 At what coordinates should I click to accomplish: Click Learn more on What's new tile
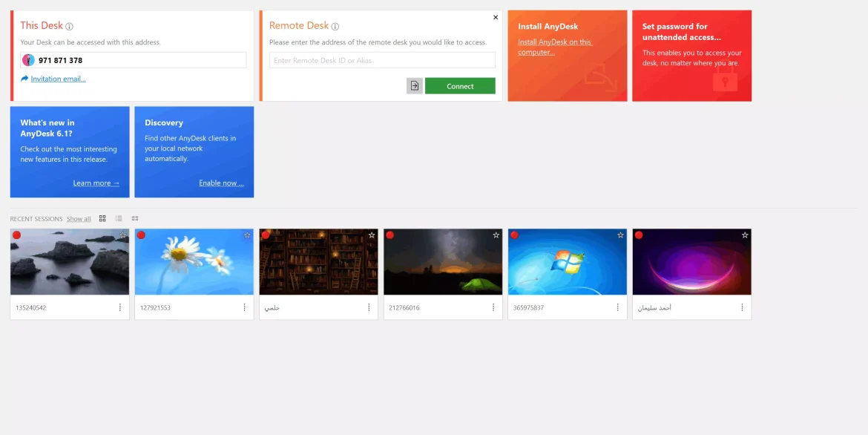pos(96,183)
